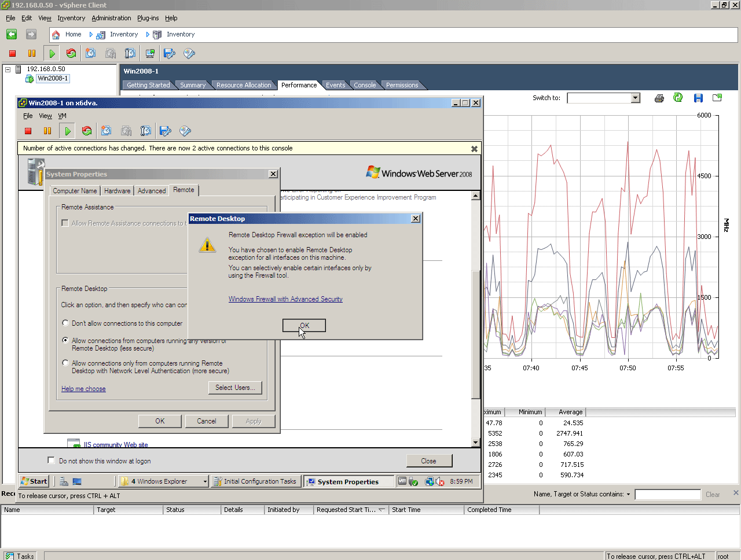The height and width of the screenshot is (560, 741).
Task: Open the arrow dropdown between the two Inventory items
Action: click(148, 35)
